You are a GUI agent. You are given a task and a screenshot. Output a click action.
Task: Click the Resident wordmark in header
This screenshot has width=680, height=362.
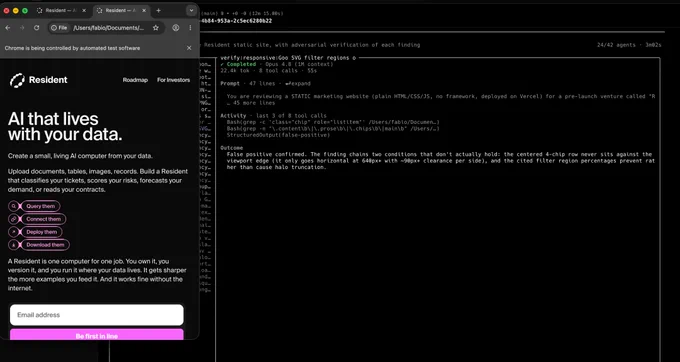coord(48,80)
